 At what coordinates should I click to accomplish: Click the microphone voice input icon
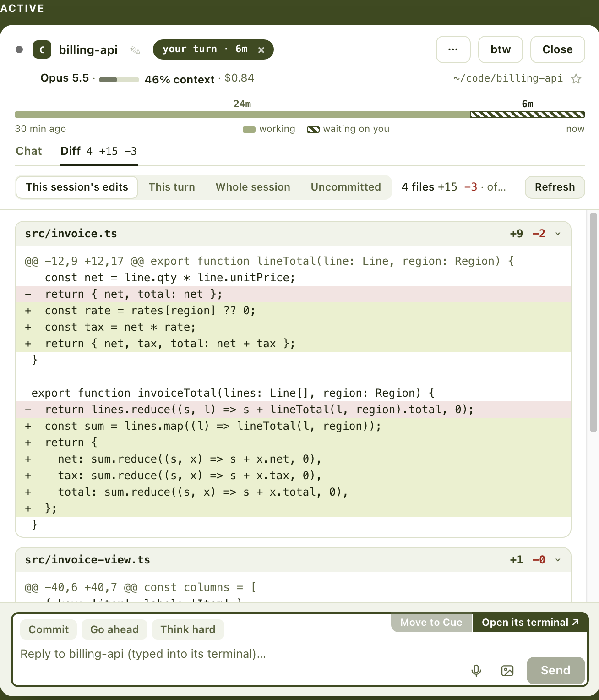pos(476,671)
